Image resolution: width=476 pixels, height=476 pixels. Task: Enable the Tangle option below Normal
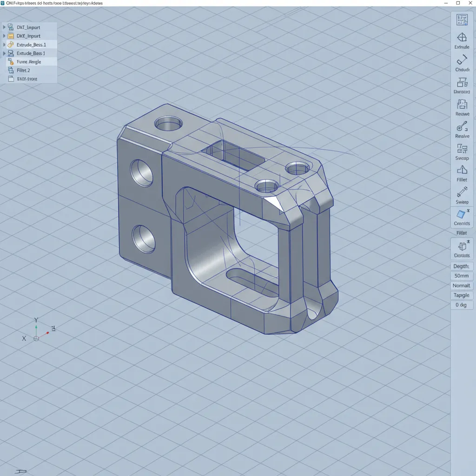pyautogui.click(x=461, y=295)
